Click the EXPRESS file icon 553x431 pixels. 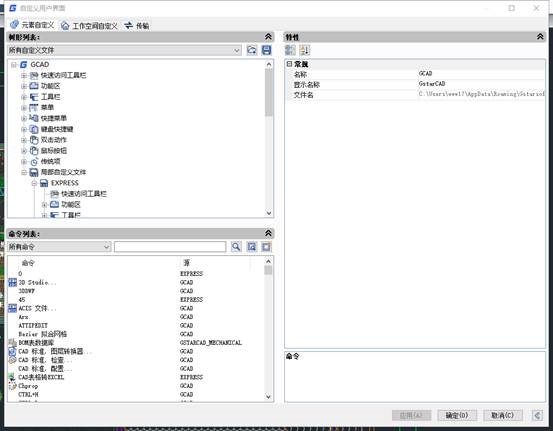44,183
